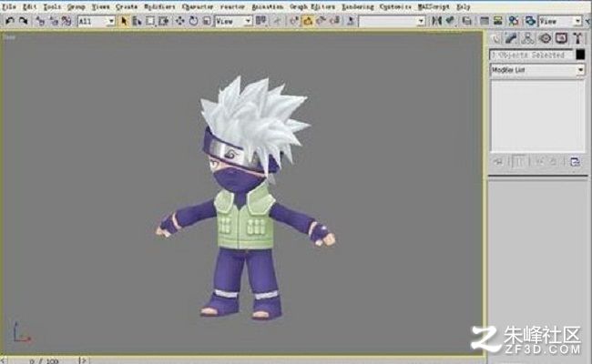
Task: Open the reactor menu
Action: 232,6
